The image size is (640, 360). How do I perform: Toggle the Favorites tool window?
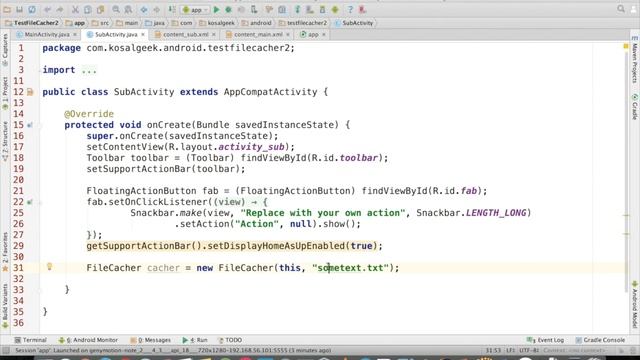click(5, 251)
